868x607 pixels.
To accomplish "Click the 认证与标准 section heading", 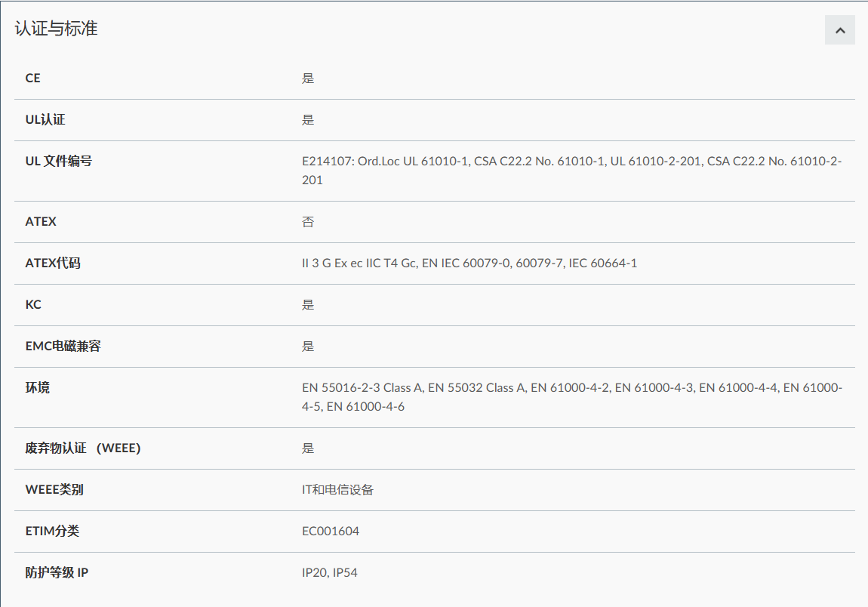I will click(56, 29).
